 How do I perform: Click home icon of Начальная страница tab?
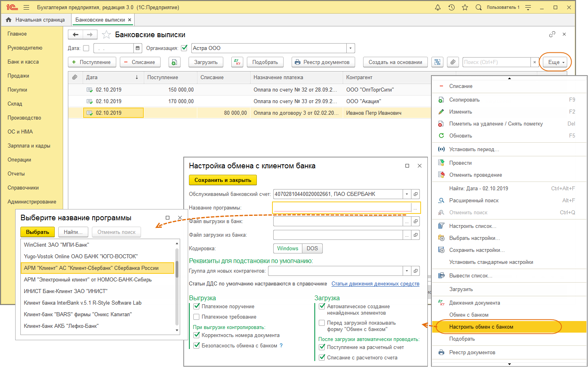[x=8, y=20]
